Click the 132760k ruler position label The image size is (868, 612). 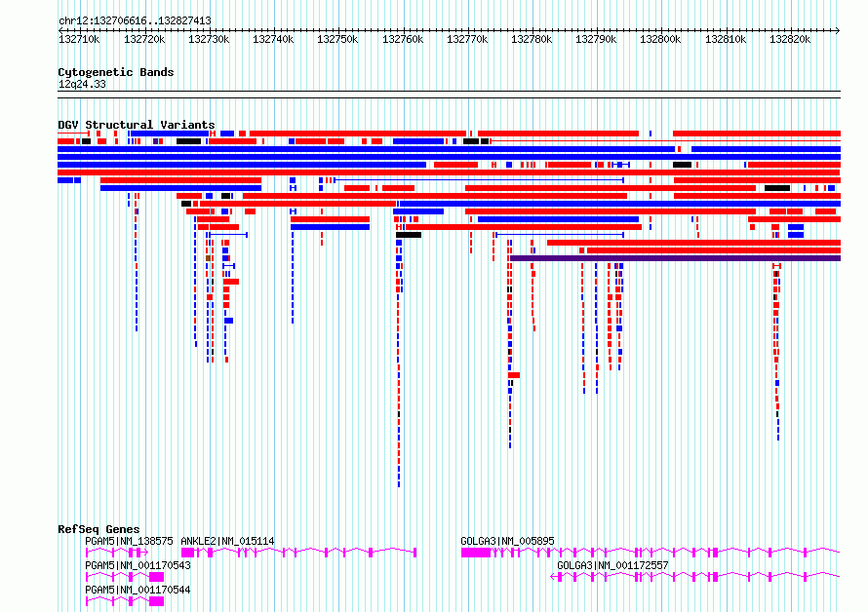(403, 39)
